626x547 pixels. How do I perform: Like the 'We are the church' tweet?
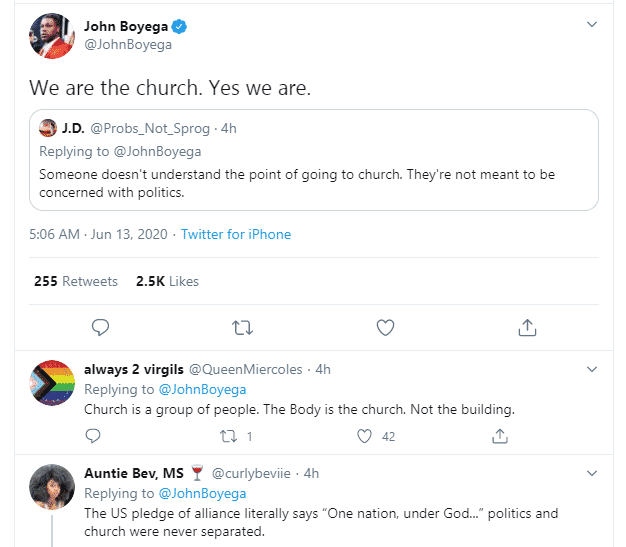[385, 327]
